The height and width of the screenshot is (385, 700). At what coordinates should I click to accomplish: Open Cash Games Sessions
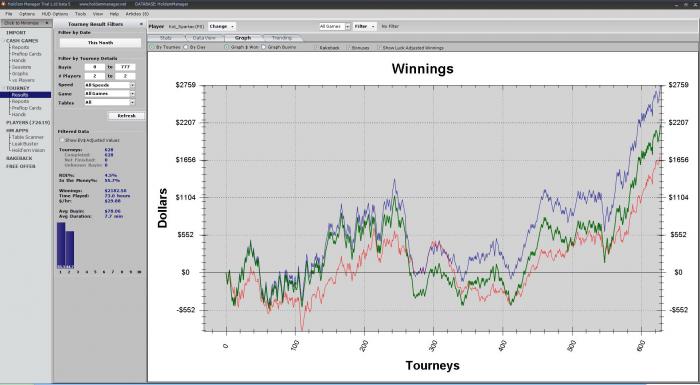click(21, 67)
